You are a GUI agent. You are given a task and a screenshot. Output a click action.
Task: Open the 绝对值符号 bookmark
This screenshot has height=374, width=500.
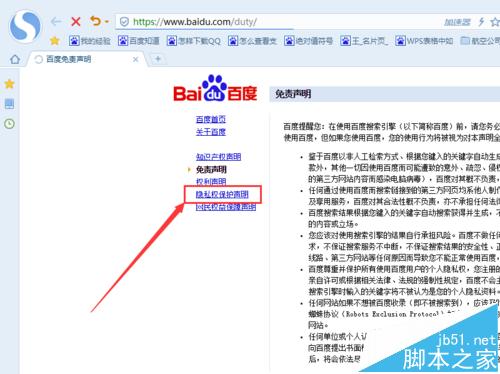(308, 41)
